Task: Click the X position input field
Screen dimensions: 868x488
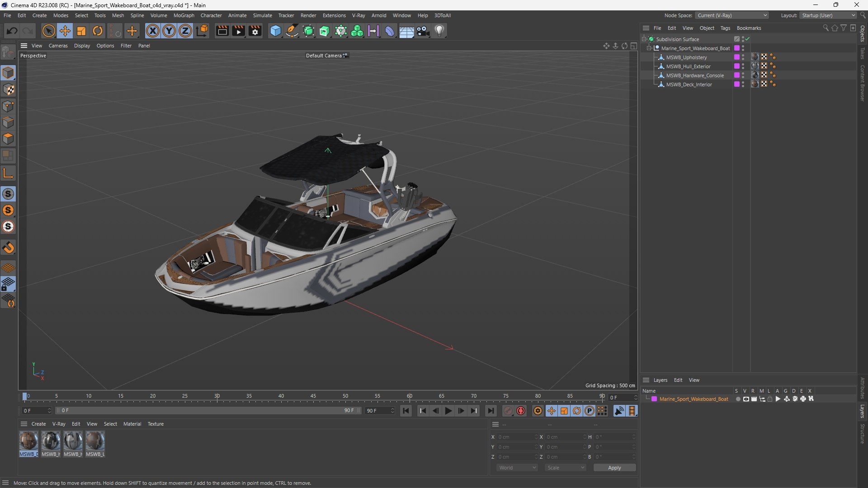Action: pyautogui.click(x=518, y=437)
